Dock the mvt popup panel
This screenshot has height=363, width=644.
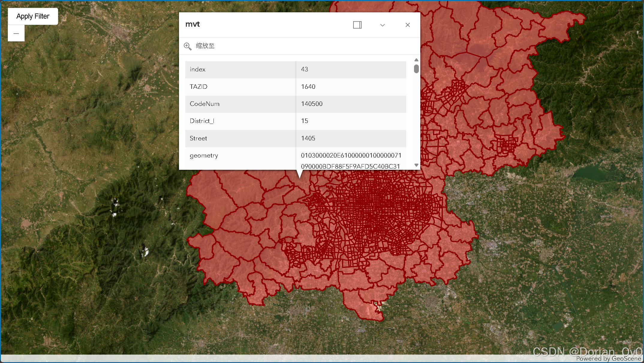(357, 25)
